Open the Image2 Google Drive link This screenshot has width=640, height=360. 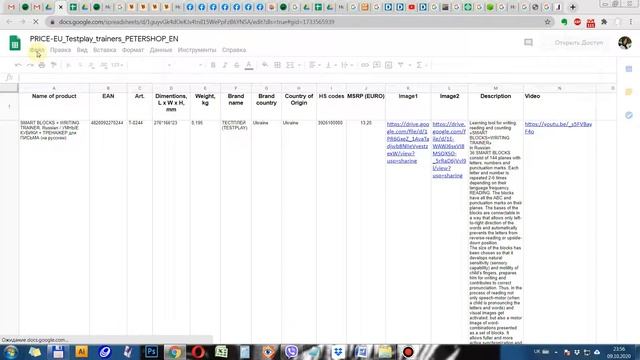(449, 150)
